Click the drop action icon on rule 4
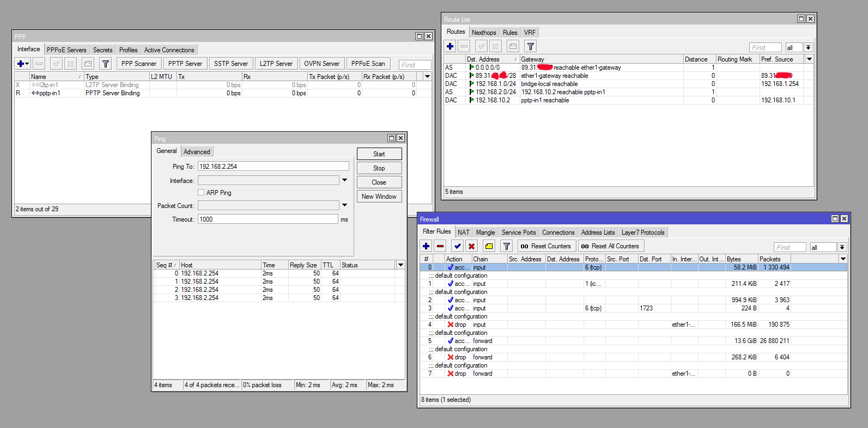 click(x=451, y=325)
